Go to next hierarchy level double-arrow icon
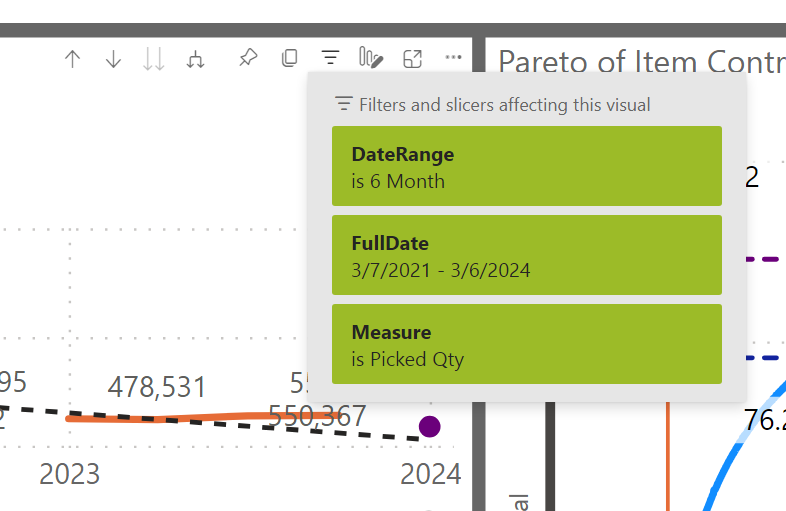Screen dimensions: 786x511 tap(153, 59)
